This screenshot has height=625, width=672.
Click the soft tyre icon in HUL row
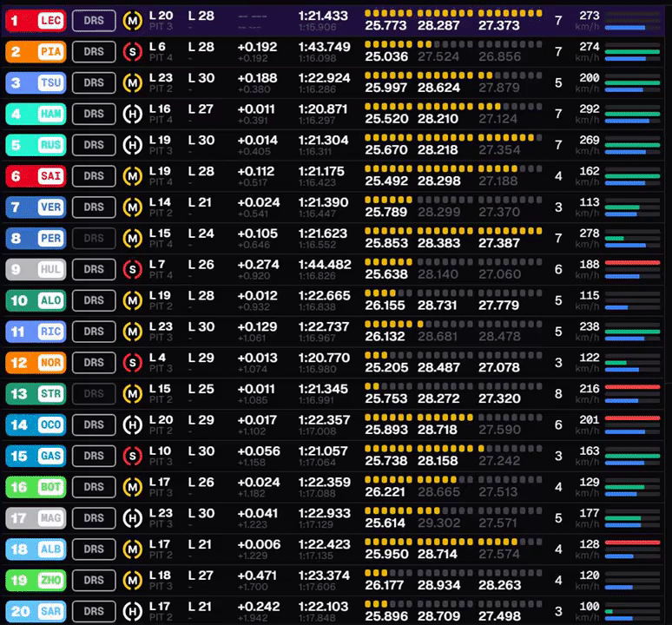(133, 269)
